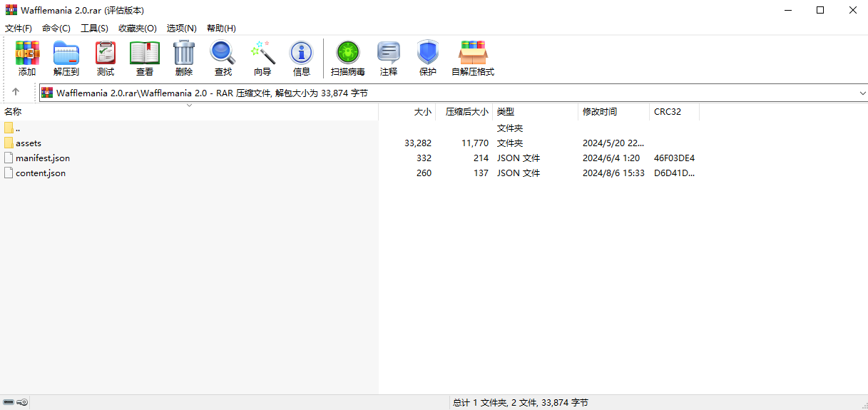Run 扫描病毒 (Virus scan) icon
Screen dimensions: 868x410
click(x=348, y=53)
